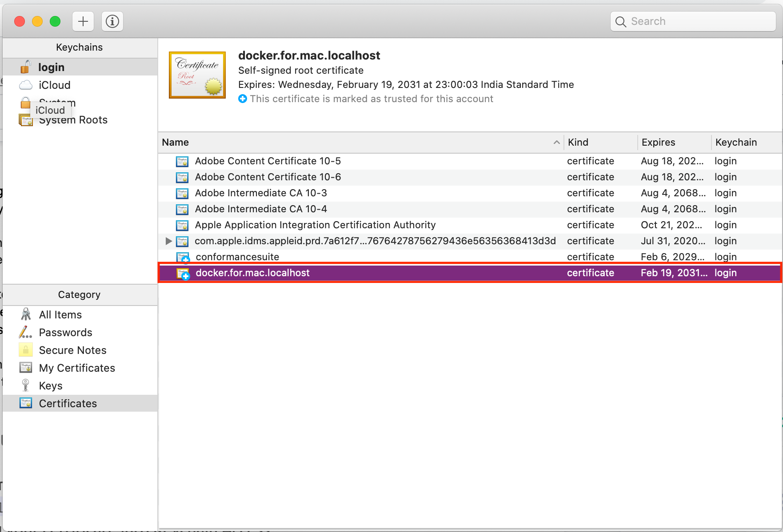Image resolution: width=783 pixels, height=532 pixels.
Task: Click certificate icon for Adobe Content Certificate 10-6
Action: [x=182, y=177]
